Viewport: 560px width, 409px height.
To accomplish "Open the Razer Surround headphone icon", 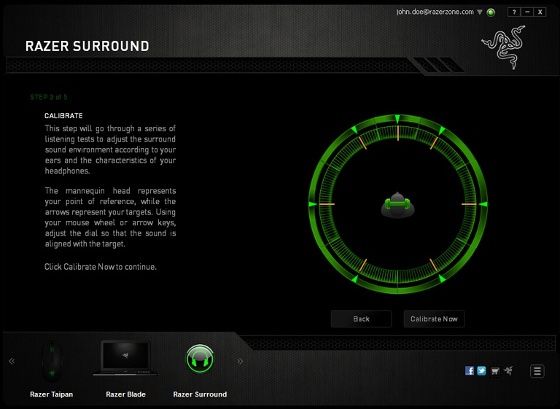I will tap(200, 359).
